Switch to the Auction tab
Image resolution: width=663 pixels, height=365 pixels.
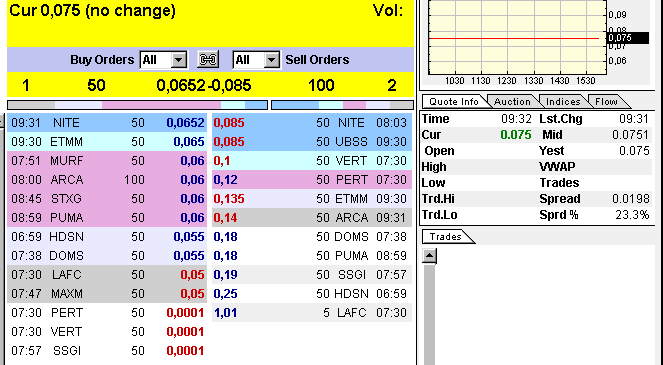(x=512, y=102)
